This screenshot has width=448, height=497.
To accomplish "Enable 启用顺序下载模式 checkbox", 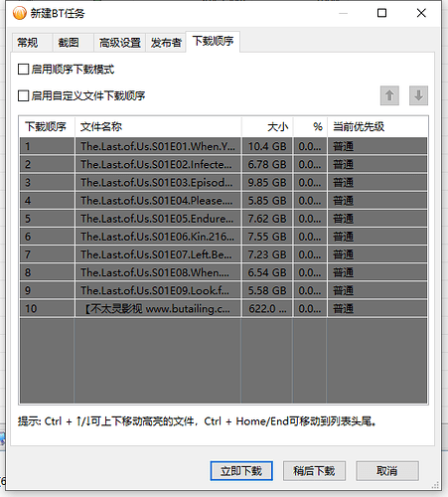I will (23, 70).
